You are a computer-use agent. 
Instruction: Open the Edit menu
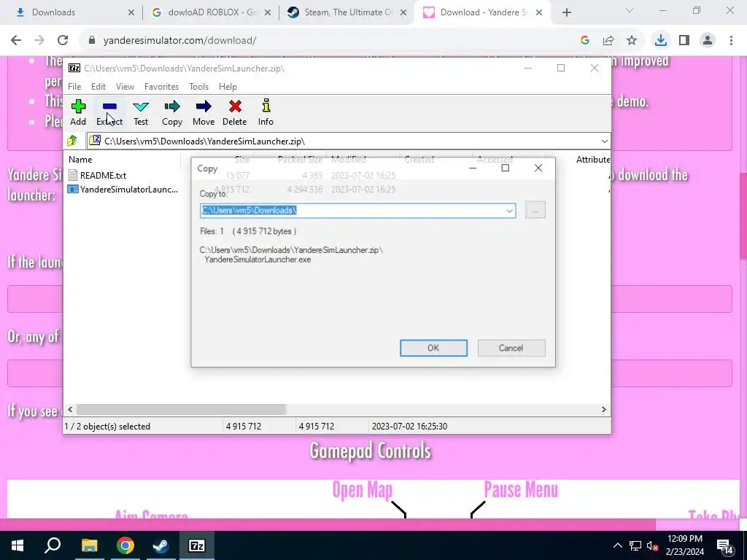pyautogui.click(x=98, y=86)
